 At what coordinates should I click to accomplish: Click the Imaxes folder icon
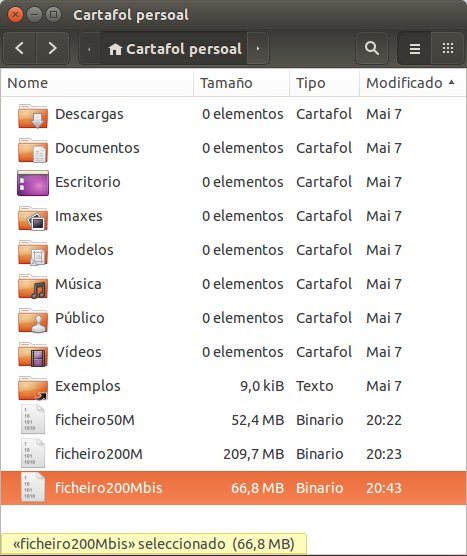[33, 218]
